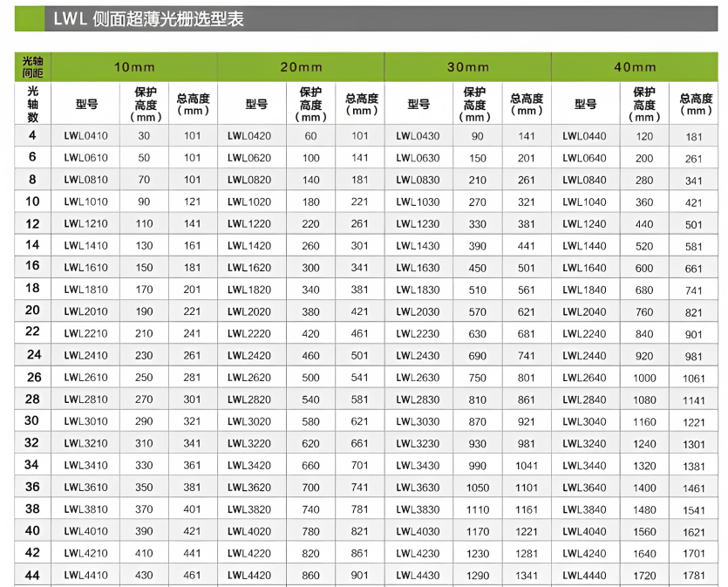
Task: Select the total height value 1781
Action: click(694, 575)
